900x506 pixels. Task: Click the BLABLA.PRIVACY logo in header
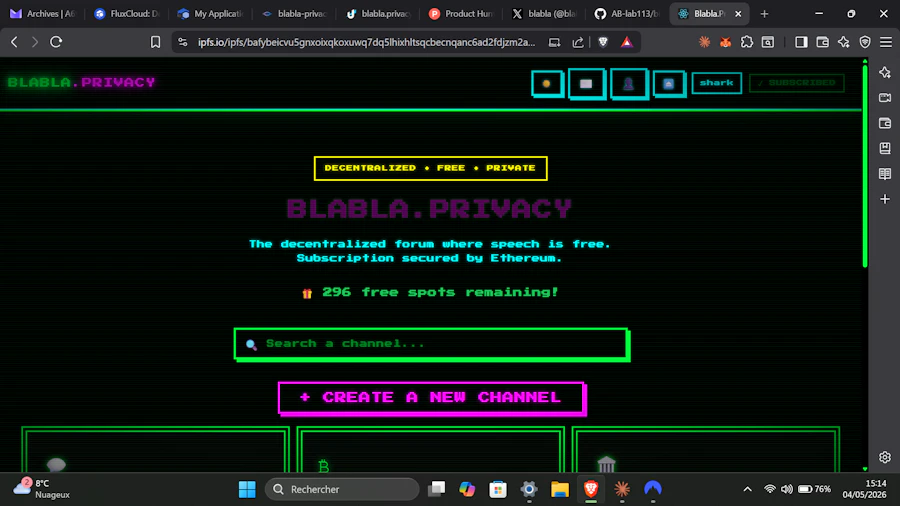coord(82,82)
